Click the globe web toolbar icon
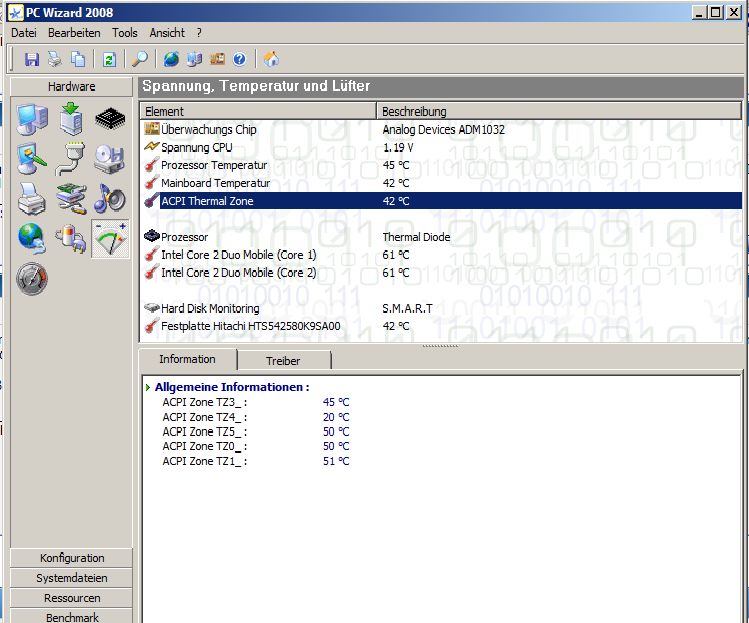 pos(171,59)
